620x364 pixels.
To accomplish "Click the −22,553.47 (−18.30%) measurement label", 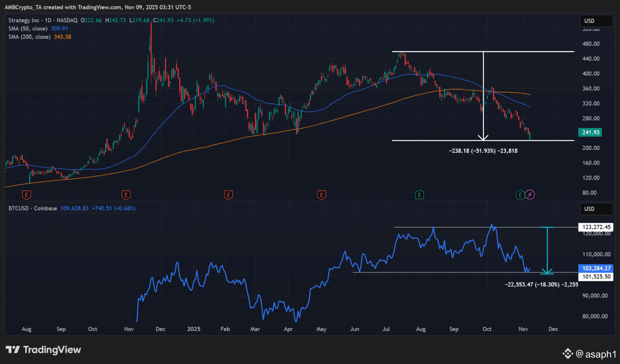I will [x=541, y=285].
